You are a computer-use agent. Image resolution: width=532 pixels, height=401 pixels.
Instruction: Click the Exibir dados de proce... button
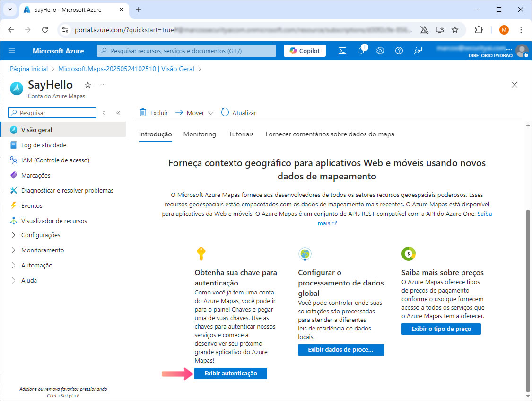point(341,350)
